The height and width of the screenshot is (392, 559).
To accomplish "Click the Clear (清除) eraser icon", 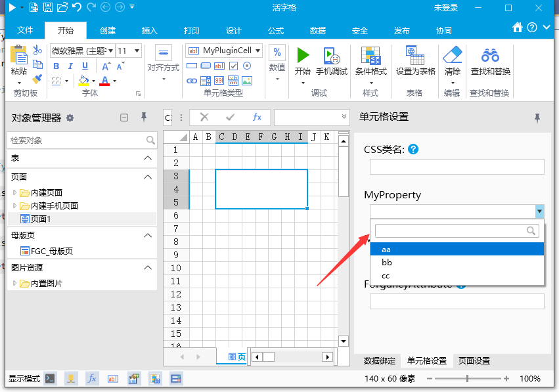I will coord(453,55).
